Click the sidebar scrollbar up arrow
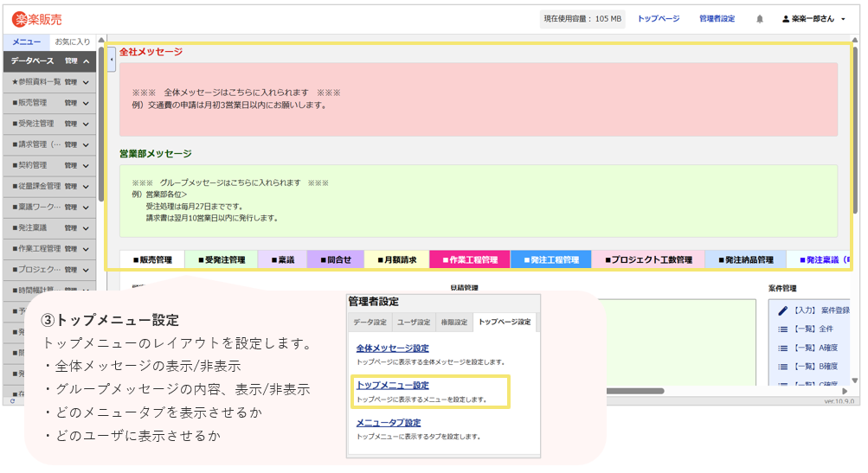This screenshot has width=868, height=473. click(101, 40)
